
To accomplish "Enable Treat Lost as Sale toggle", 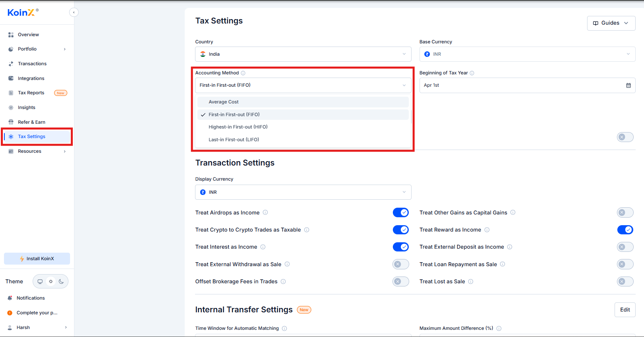I will point(625,281).
